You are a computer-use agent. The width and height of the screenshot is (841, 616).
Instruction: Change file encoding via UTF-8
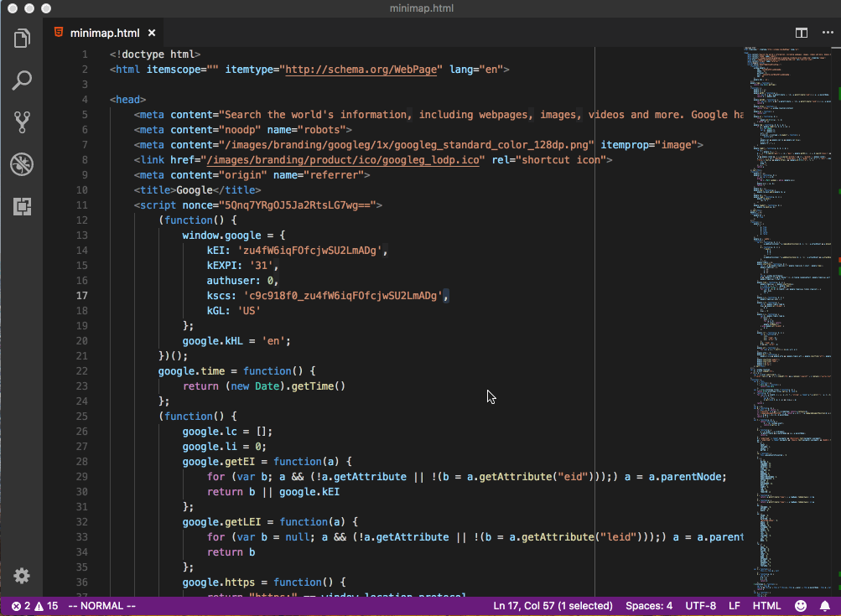point(700,606)
